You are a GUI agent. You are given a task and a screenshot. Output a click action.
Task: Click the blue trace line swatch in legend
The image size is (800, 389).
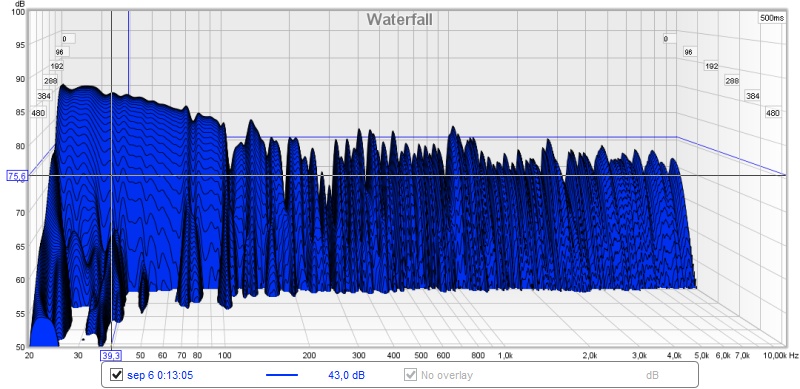pos(282,375)
